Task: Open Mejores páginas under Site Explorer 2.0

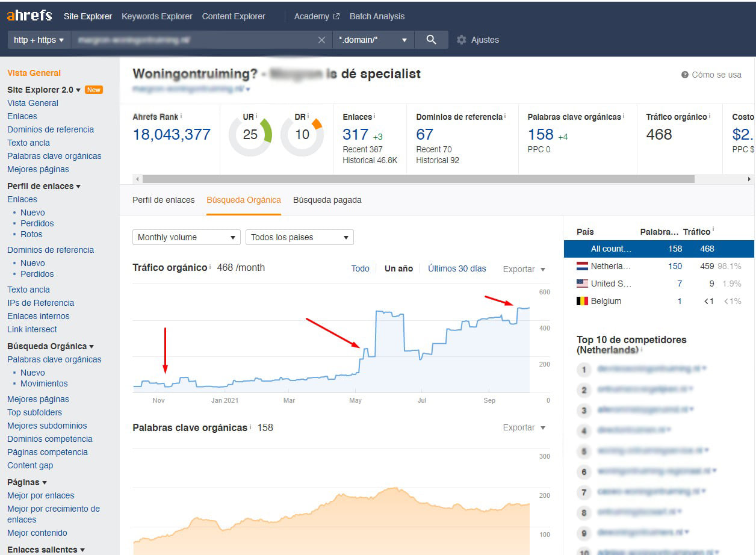Action: [38, 169]
